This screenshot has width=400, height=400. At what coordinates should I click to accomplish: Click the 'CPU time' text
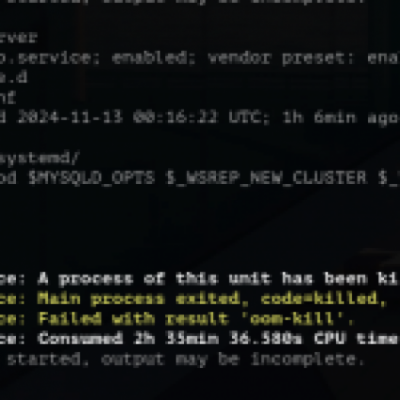point(356,339)
